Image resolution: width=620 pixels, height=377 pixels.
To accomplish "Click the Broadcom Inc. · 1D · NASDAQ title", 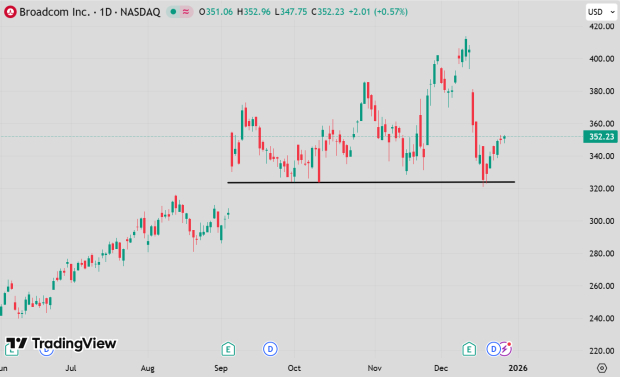I will point(90,12).
